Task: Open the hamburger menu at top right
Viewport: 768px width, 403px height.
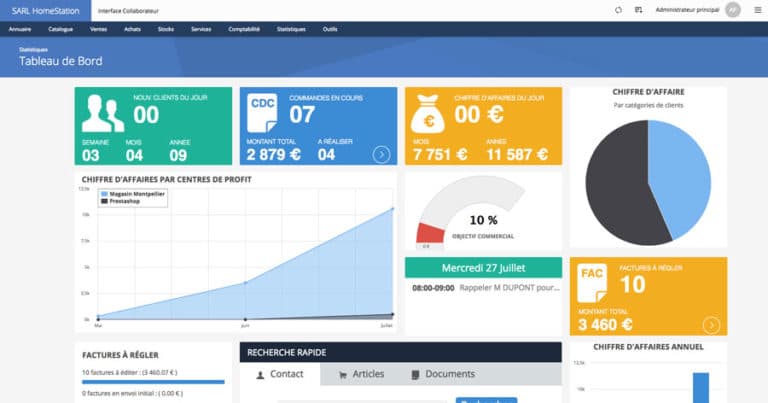Action: pyautogui.click(x=755, y=10)
